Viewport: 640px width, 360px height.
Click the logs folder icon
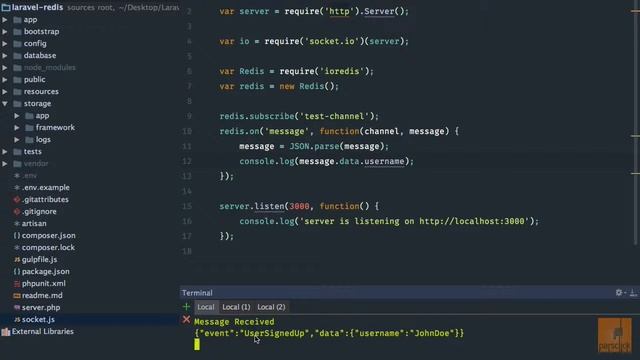[29, 140]
